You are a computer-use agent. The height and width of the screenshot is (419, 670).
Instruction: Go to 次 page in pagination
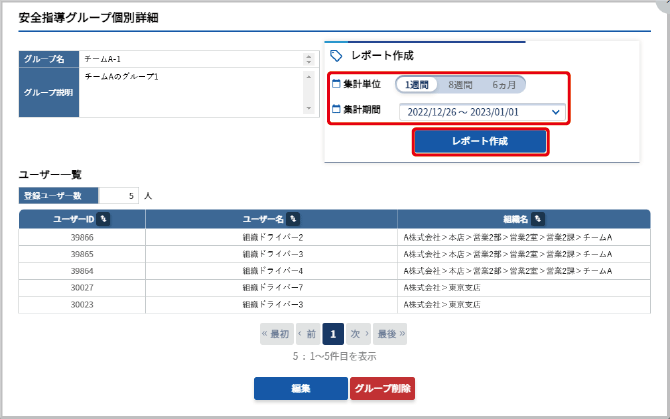(x=359, y=334)
